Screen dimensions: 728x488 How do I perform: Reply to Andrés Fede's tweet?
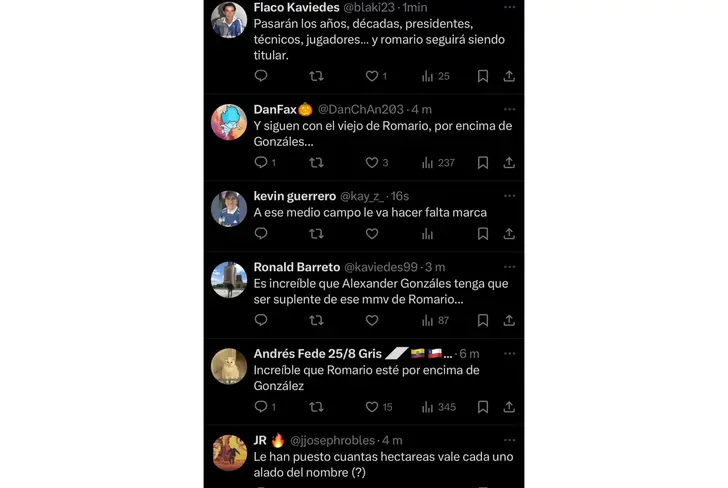tap(261, 407)
